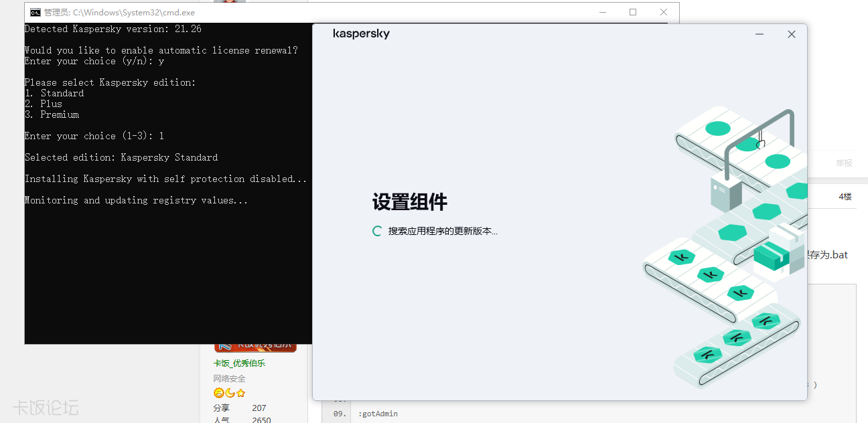Click the moon rank icon

[x=230, y=393]
